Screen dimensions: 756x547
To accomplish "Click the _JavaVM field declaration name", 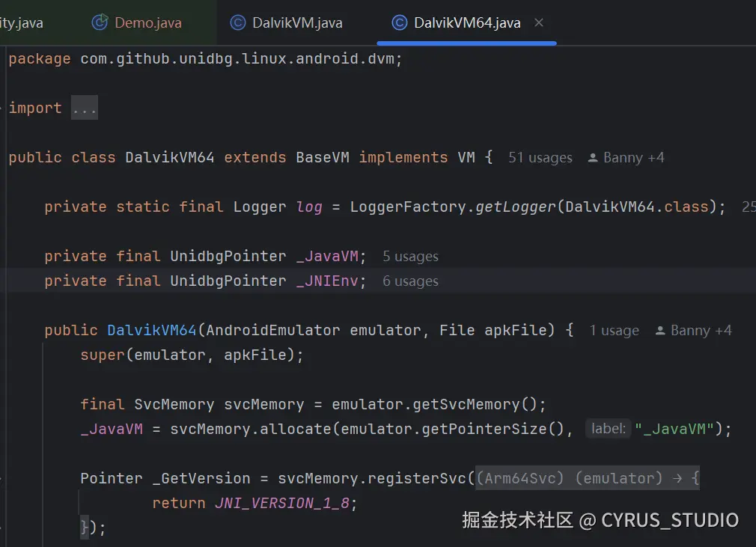I will [327, 257].
